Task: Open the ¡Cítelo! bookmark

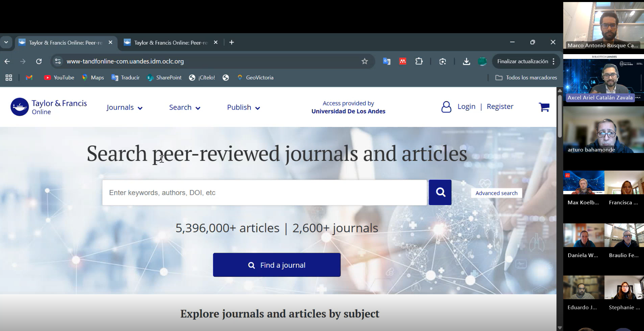Action: (202, 78)
